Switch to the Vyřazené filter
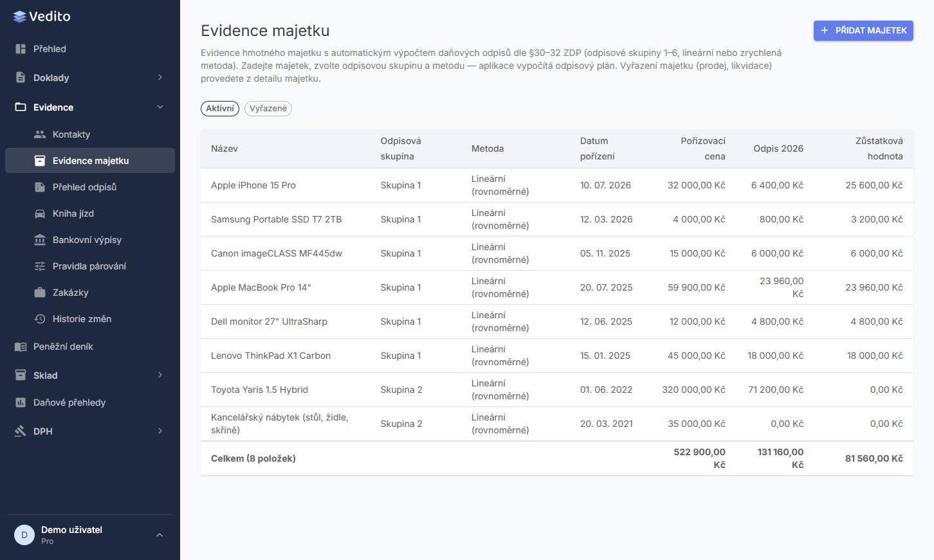 (268, 109)
